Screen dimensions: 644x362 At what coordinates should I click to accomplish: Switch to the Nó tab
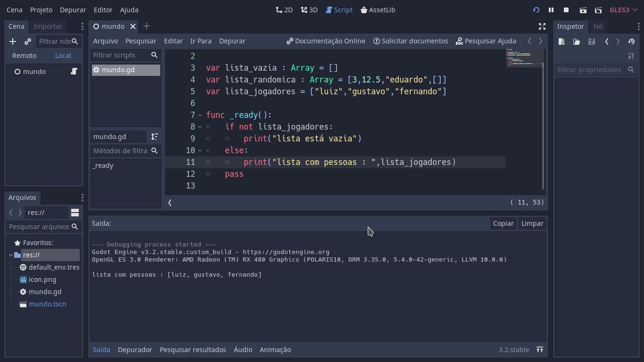coord(598,26)
